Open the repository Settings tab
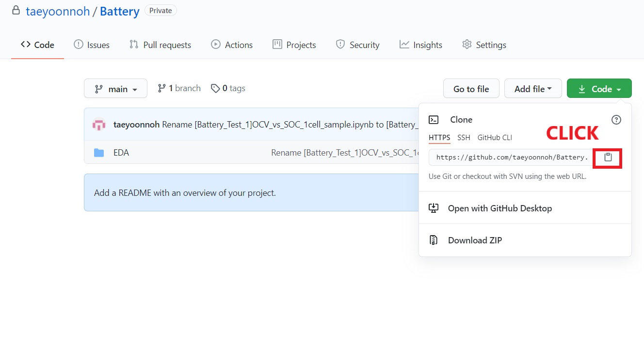Screen dimensions: 644x350 [x=484, y=45]
